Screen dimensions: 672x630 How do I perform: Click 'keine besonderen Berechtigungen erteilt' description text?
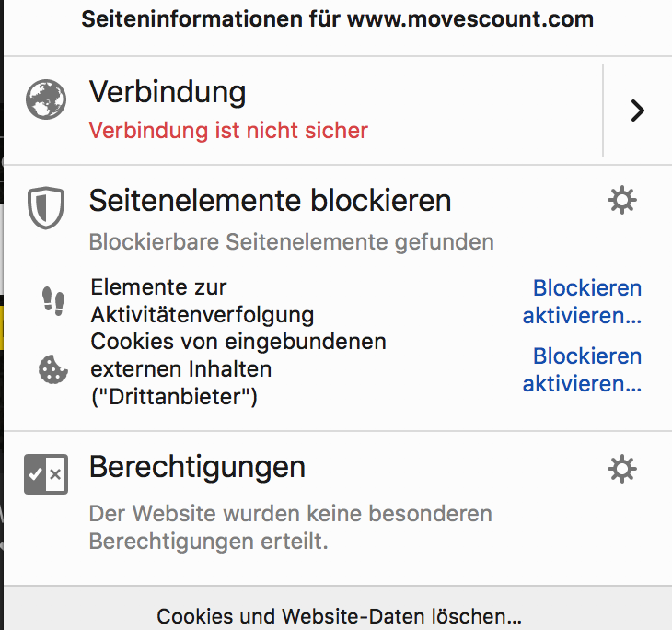291,527
